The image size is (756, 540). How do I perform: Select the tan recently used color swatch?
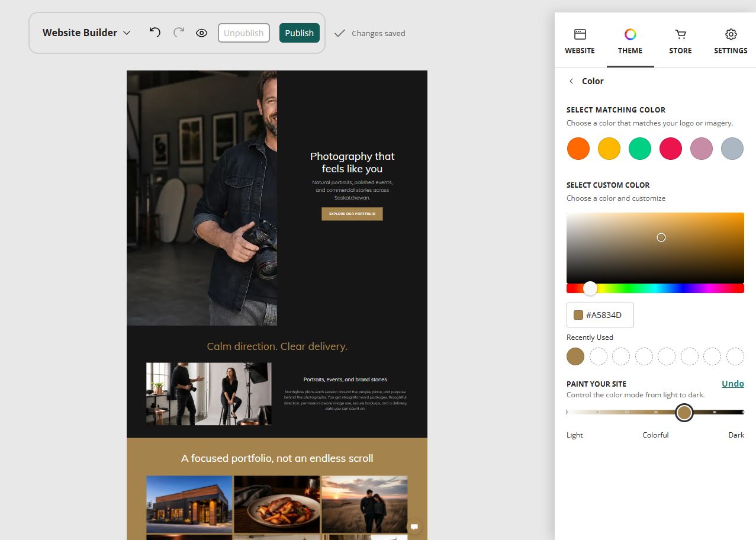pos(575,356)
